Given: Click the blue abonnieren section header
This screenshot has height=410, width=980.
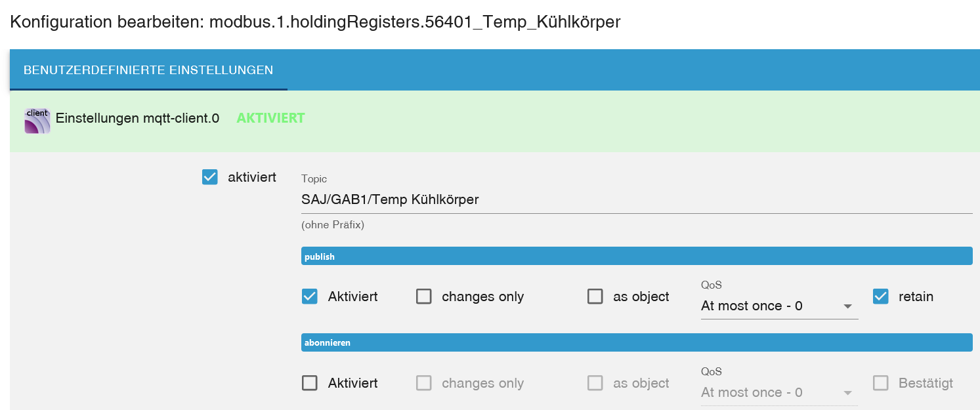Looking at the screenshot, I should 635,342.
